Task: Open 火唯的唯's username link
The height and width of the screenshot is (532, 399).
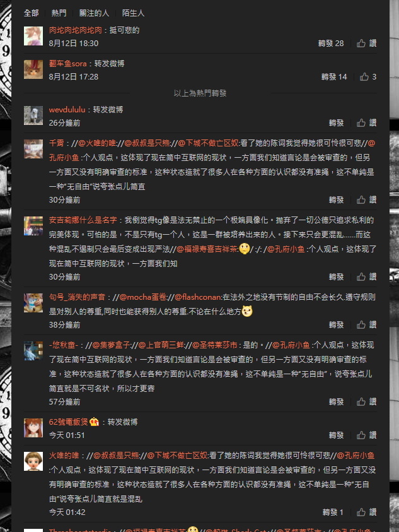Action: (64, 455)
